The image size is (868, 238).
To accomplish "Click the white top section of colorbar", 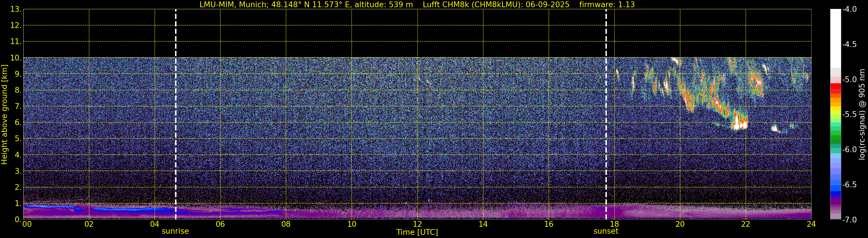I will point(835,38).
